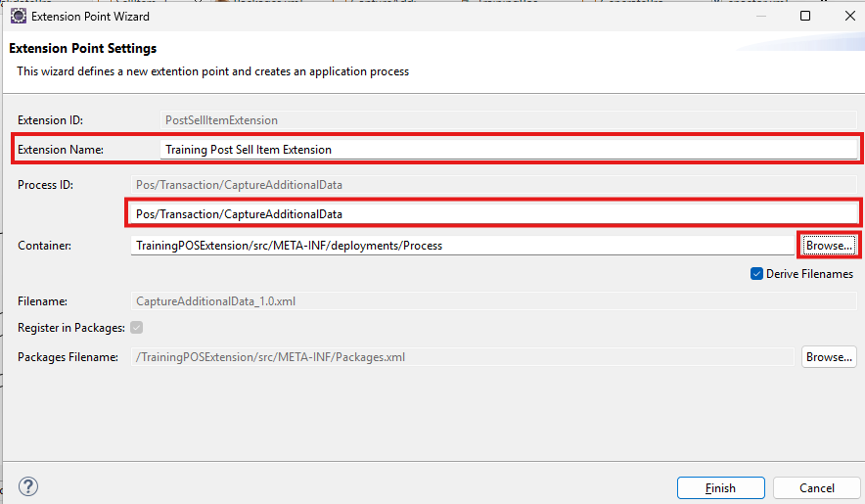Click into the Extension Name text field
The image size is (865, 504).
[x=509, y=150]
